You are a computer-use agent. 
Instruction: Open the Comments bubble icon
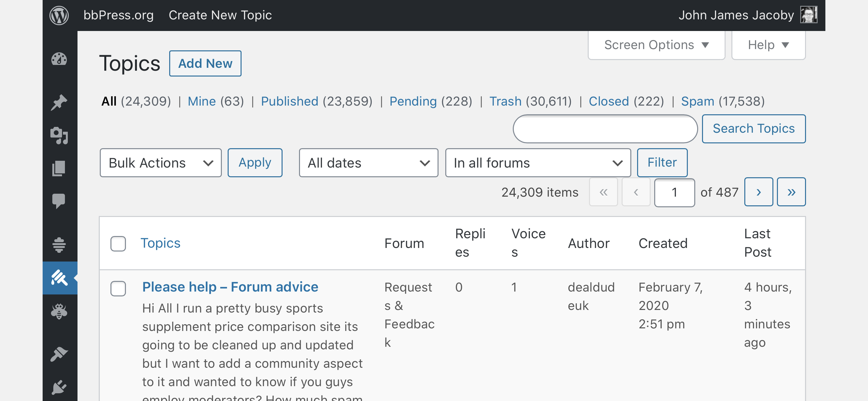coord(59,201)
